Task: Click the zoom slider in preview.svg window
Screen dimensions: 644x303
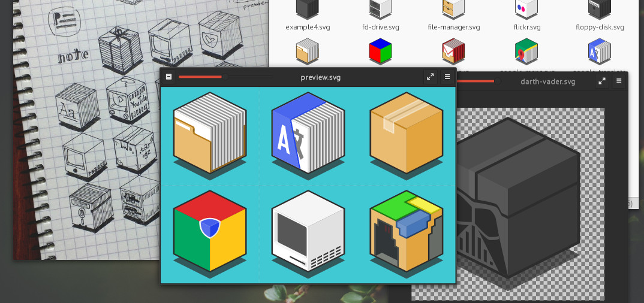Action: pos(225,77)
